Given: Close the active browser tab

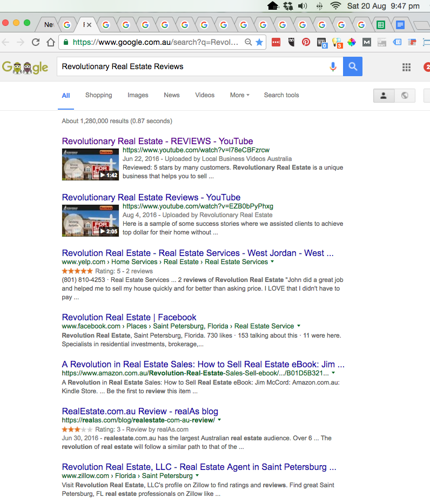Looking at the screenshot, I should [x=89, y=25].
